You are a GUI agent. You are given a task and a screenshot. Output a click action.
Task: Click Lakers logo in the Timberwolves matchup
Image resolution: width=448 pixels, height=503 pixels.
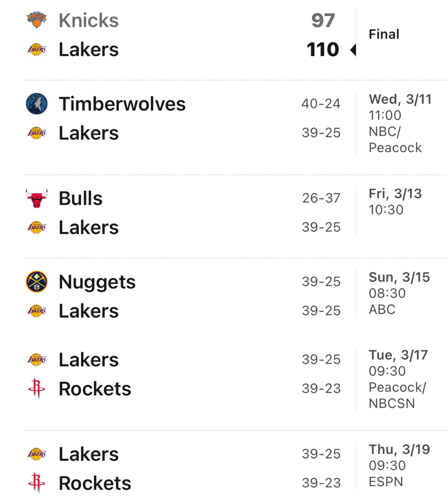click(37, 133)
